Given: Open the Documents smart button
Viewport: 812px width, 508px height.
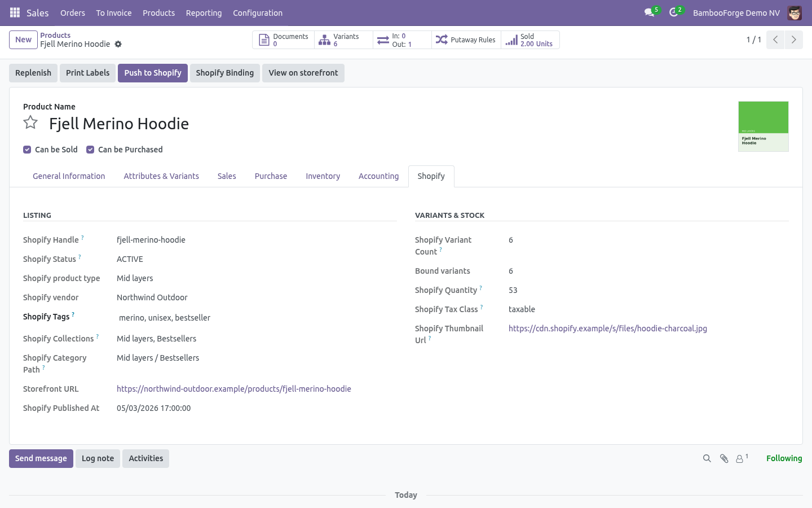Looking at the screenshot, I should pos(284,40).
